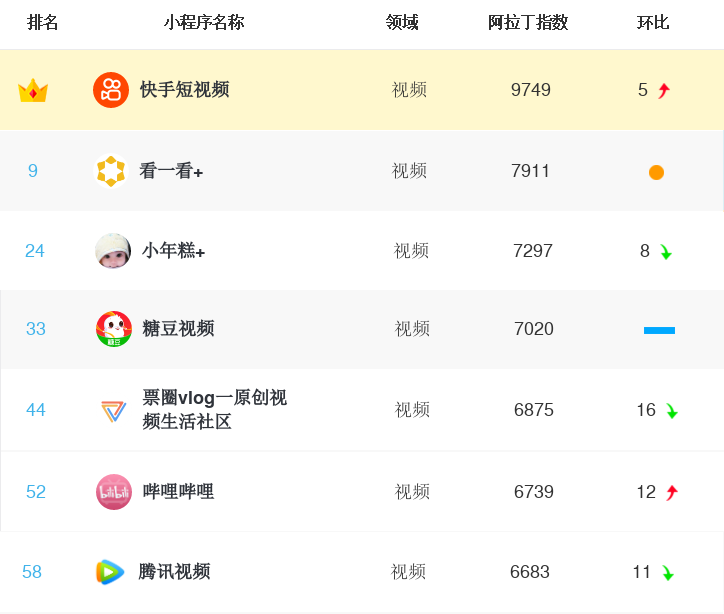
Task: Click rank number 44
Action: point(36,410)
